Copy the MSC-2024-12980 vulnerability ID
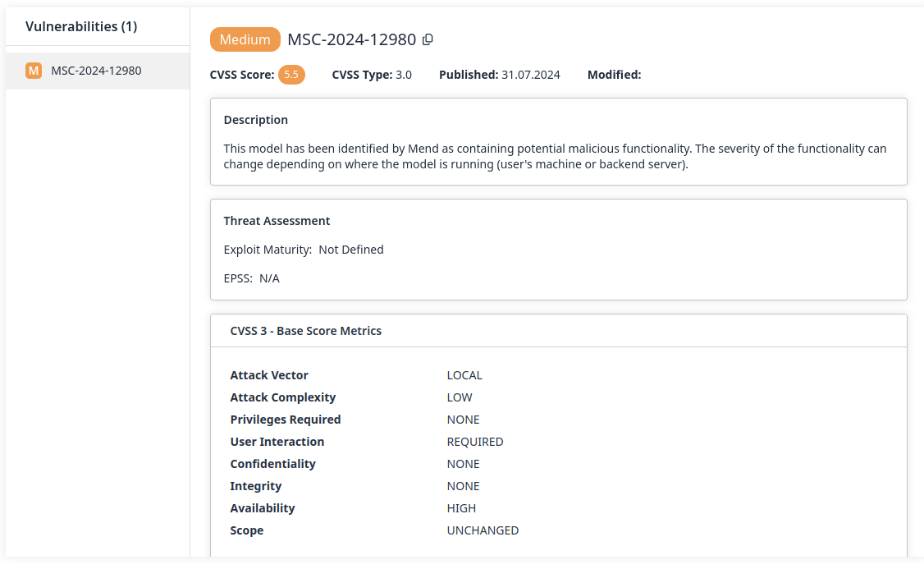 [x=428, y=39]
